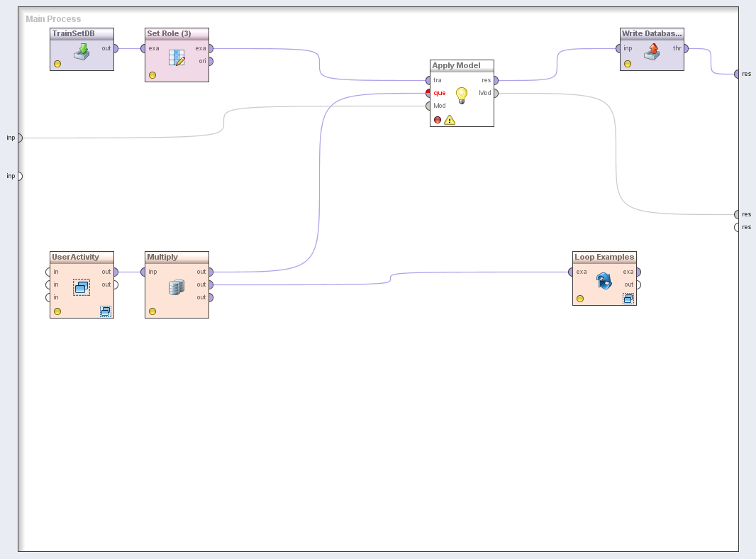Open Loop Examples' nested subprocess indicator
Viewport: 756px width, 559px height.
[628, 299]
